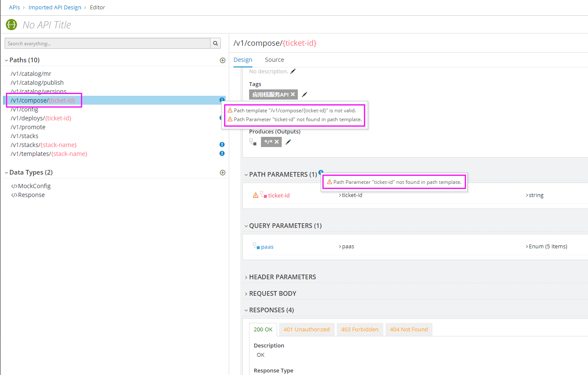This screenshot has width=588, height=375.
Task: Switch to the Design tab
Action: click(x=243, y=60)
